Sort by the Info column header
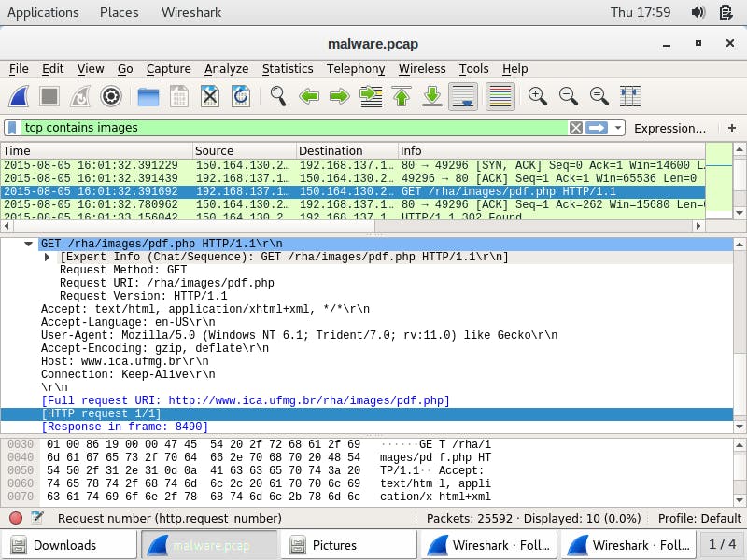747x560 pixels. coord(552,150)
